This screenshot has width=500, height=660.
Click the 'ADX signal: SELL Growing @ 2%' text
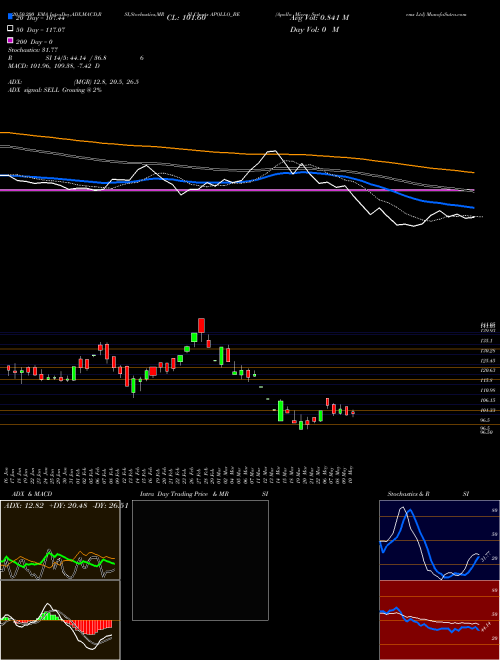pos(55,90)
